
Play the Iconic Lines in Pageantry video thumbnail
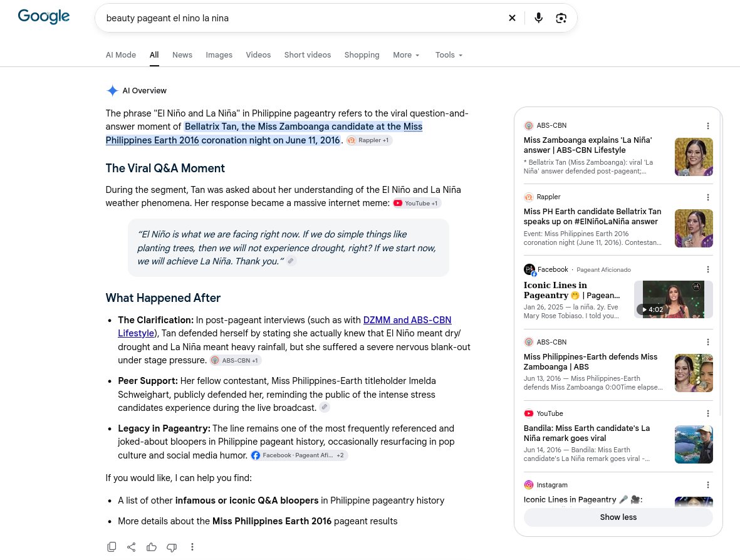coord(674,299)
